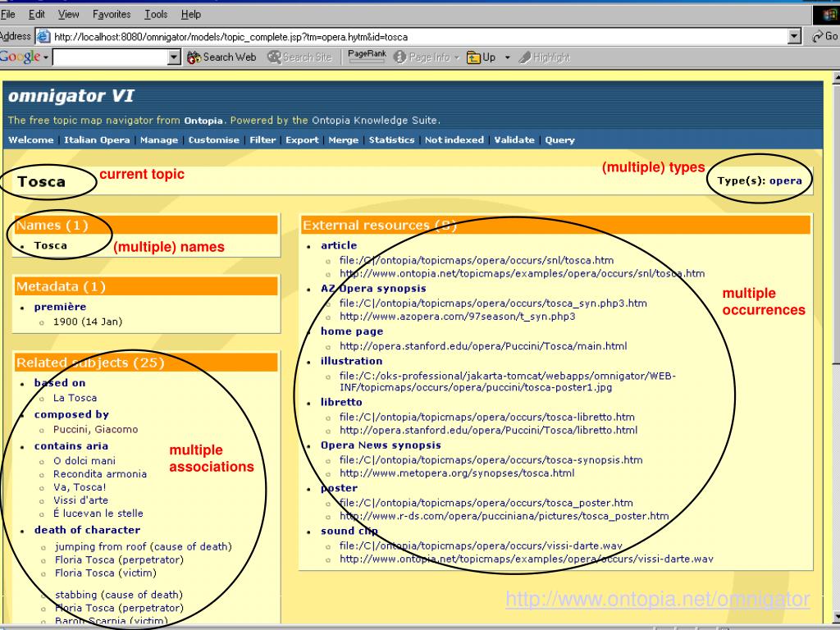Screen dimensions: 840x630
Task: Click the Not indexed link
Action: pyautogui.click(x=454, y=139)
